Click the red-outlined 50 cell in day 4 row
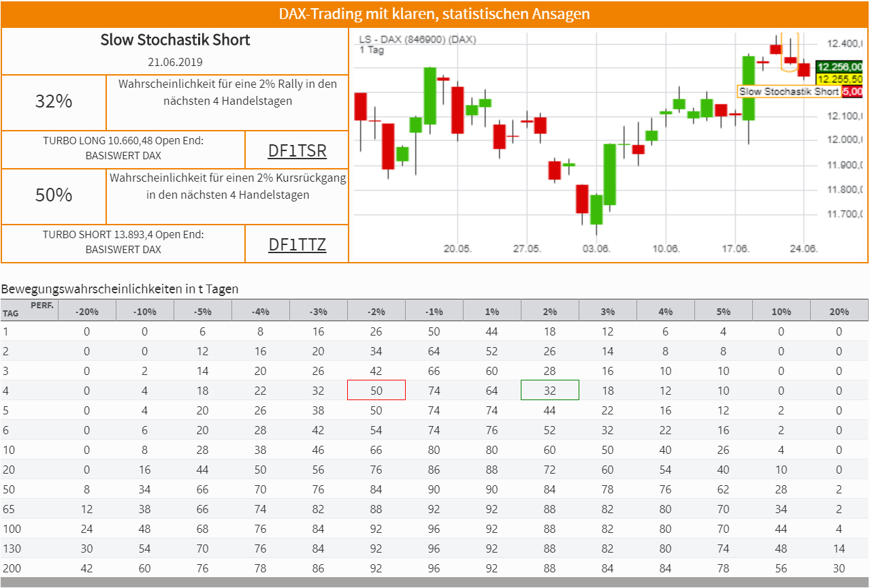Screen dimensions: 870x588 pos(376,391)
